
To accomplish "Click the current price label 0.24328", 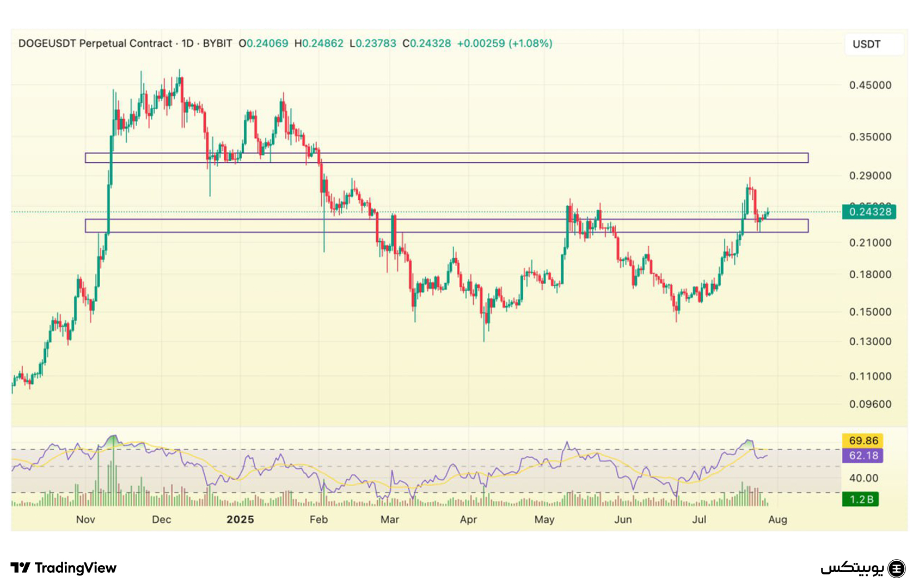I will [x=869, y=212].
